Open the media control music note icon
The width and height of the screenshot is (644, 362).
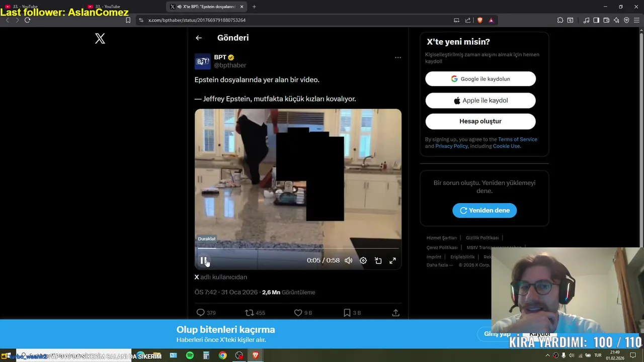586,20
